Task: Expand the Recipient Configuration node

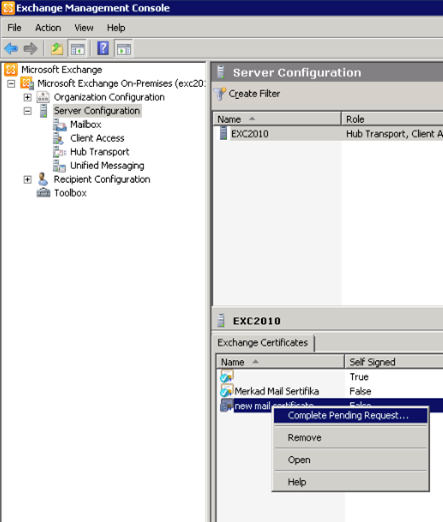Action: pos(28,180)
